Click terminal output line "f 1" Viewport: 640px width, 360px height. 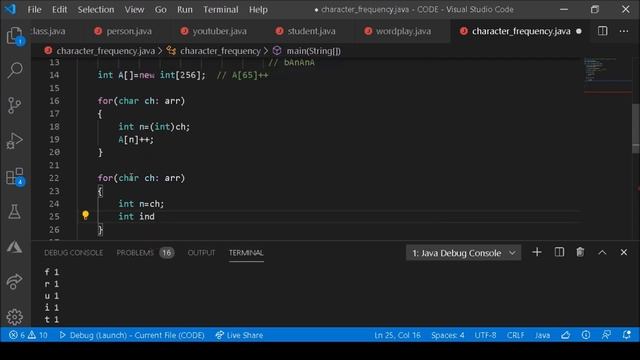52,272
